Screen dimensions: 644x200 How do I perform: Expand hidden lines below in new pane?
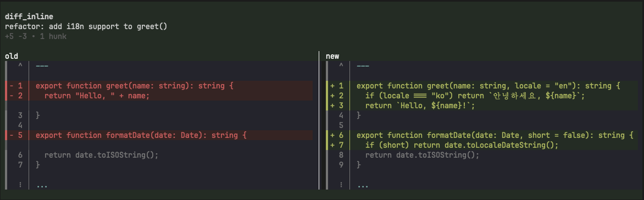[341, 185]
